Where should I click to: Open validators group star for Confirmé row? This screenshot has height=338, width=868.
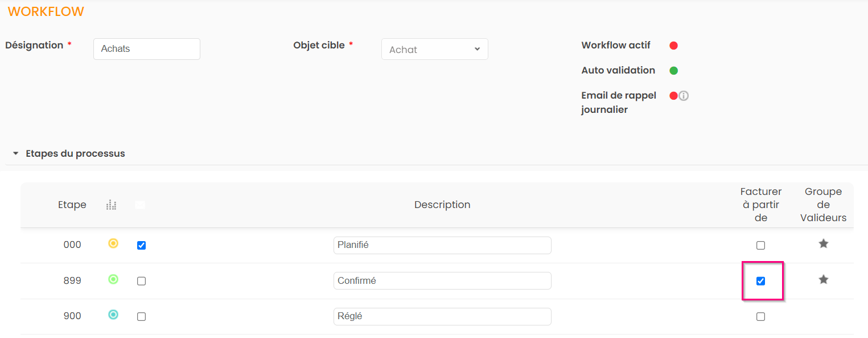click(823, 280)
